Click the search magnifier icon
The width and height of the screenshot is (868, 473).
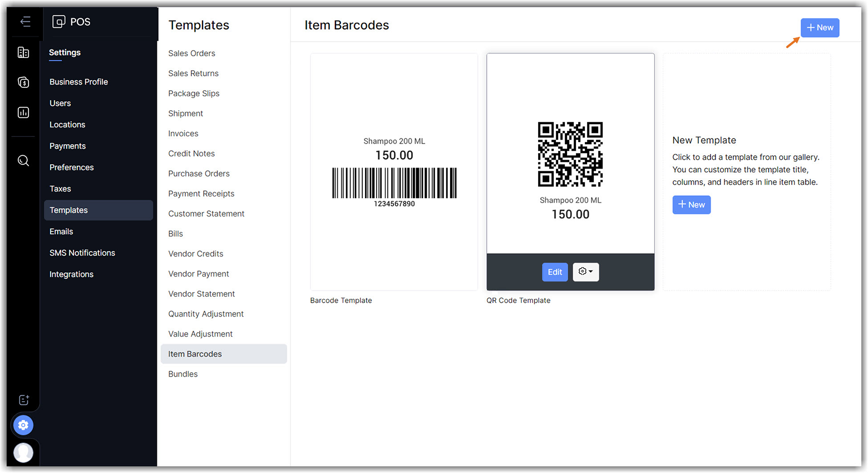point(23,161)
